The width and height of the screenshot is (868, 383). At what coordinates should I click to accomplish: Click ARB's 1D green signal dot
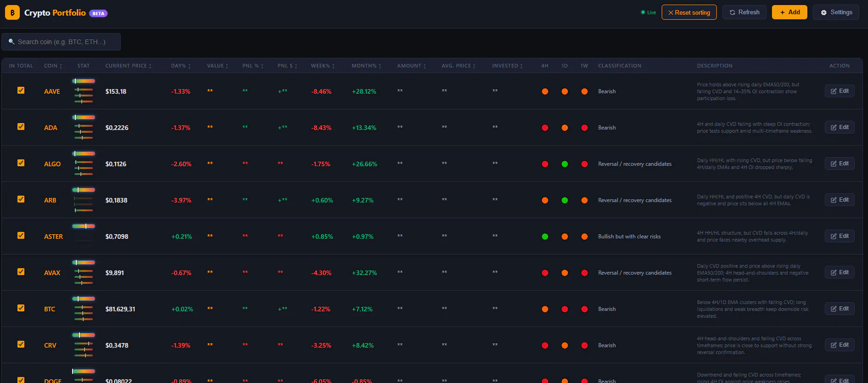coord(565,200)
